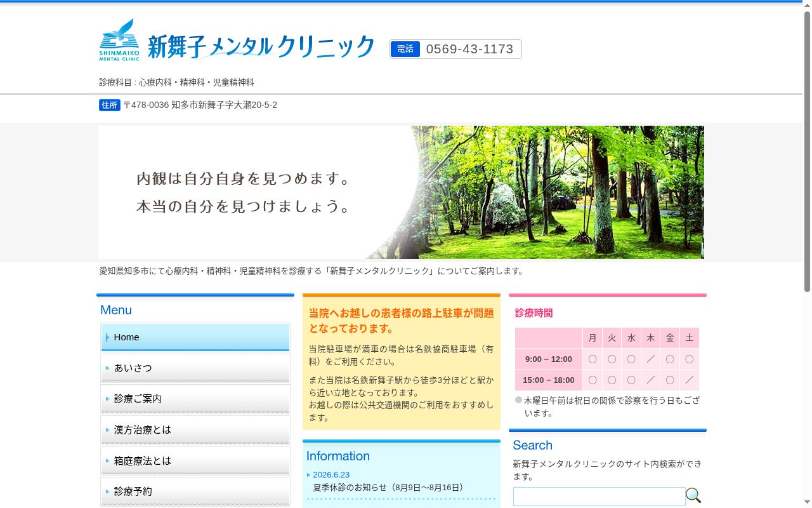Click the 9:00 – 12:00 time row header
812x508 pixels.
click(x=549, y=359)
